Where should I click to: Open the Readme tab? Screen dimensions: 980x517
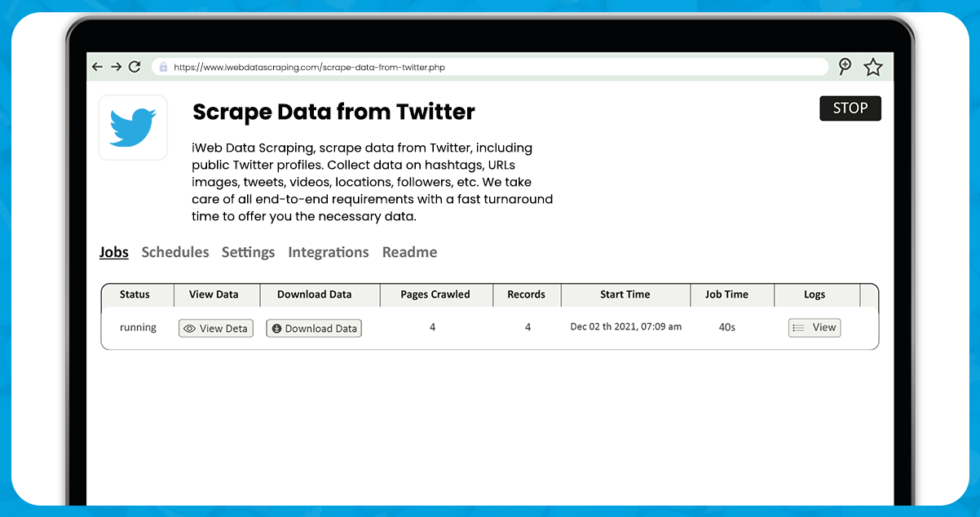tap(409, 252)
